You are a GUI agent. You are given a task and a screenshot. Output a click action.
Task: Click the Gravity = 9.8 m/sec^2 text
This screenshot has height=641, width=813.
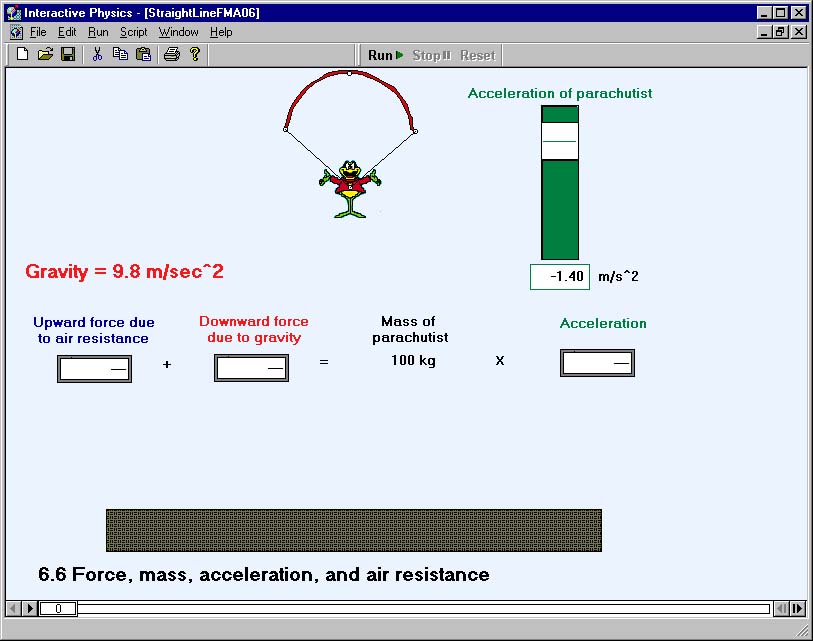click(124, 272)
